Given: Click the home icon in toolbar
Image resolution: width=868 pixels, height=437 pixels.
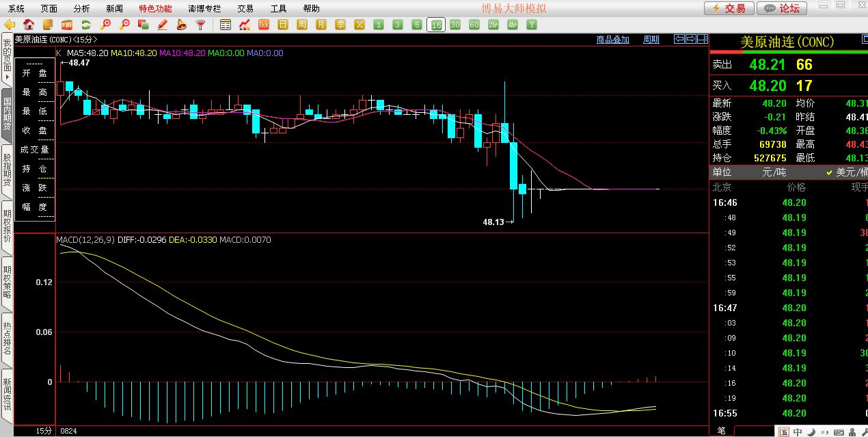Looking at the screenshot, I should pyautogui.click(x=29, y=25).
